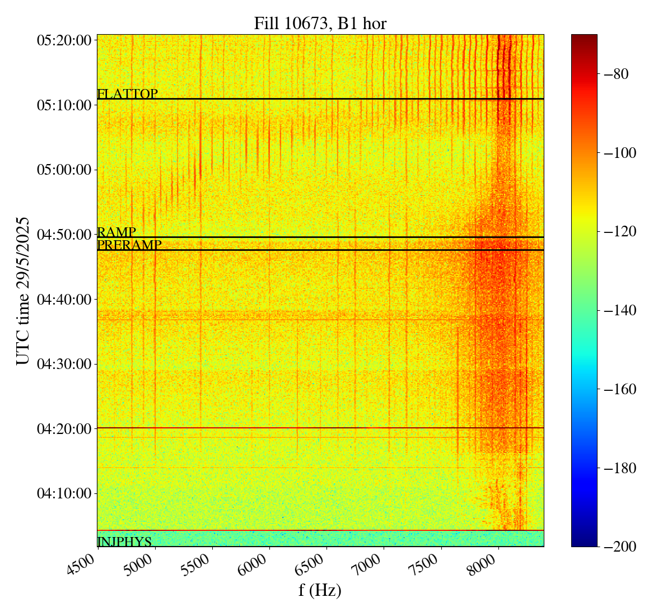Click the "f (Hz)" x-axis label
The image size is (672, 616).
point(320,590)
